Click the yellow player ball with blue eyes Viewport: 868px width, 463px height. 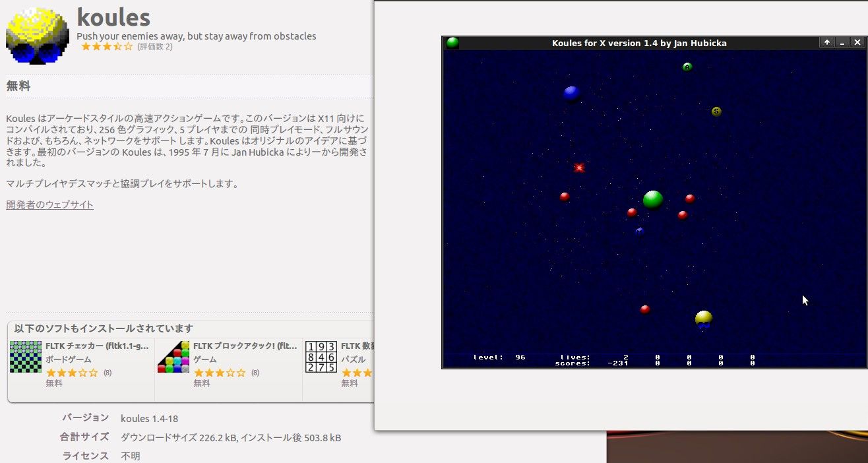(x=704, y=319)
